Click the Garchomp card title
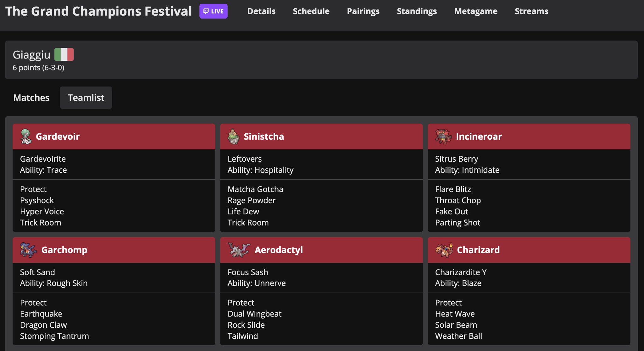 pos(64,250)
